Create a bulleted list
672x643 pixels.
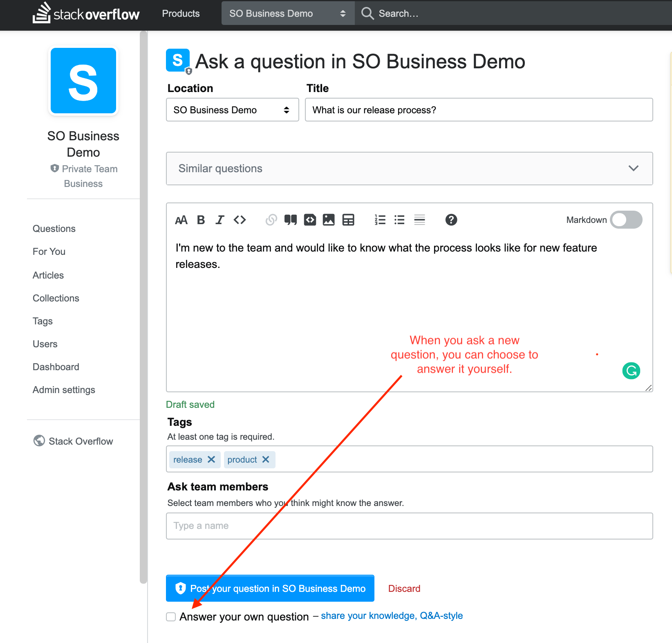[x=399, y=220]
